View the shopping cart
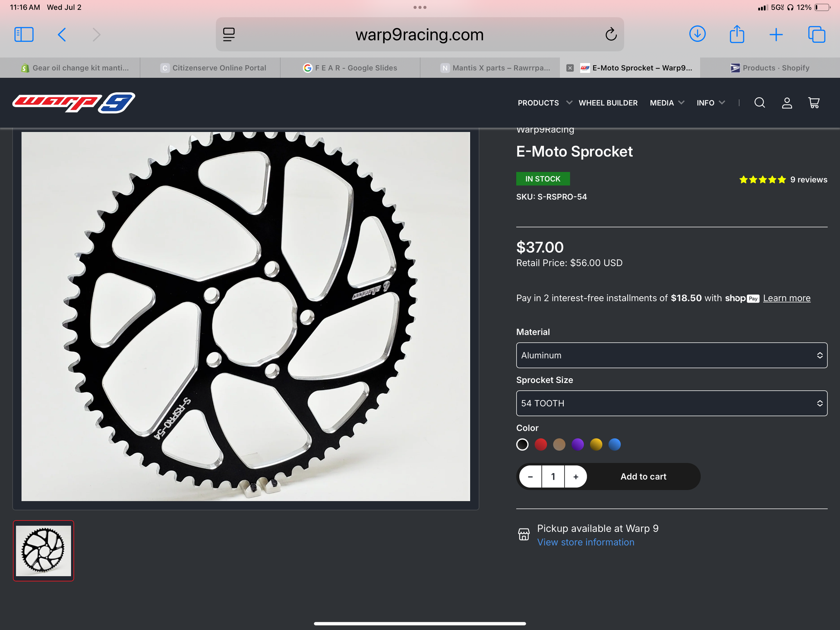Screen dimensions: 840x630 coord(814,103)
